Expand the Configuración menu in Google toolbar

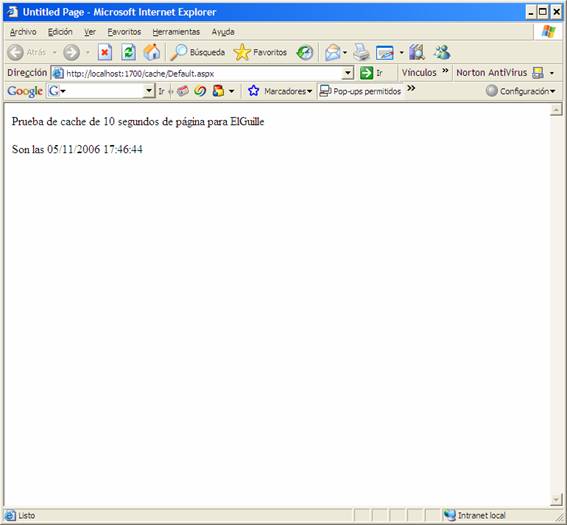pos(520,91)
